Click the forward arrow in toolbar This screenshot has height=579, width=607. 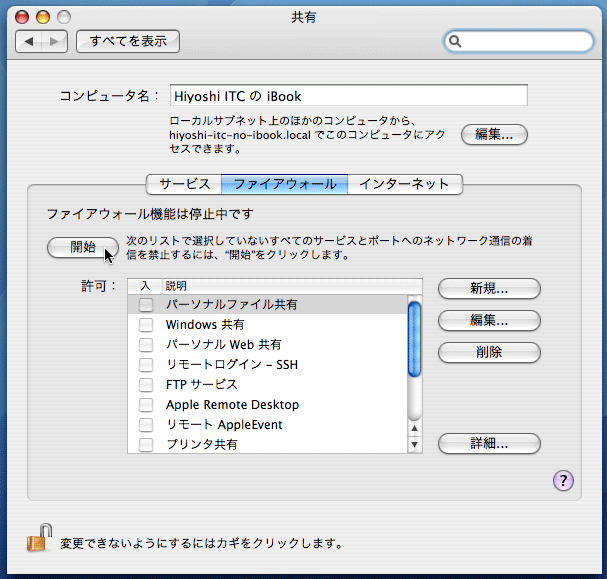pyautogui.click(x=55, y=41)
